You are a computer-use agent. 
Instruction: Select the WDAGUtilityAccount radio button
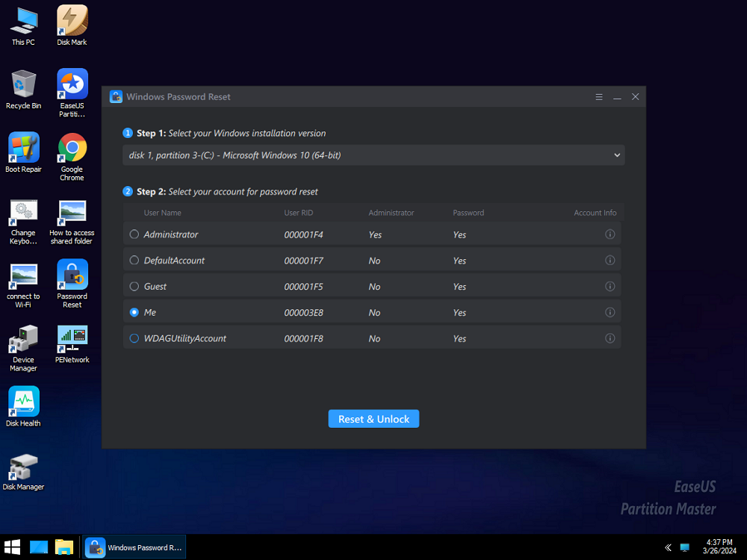[x=134, y=338]
